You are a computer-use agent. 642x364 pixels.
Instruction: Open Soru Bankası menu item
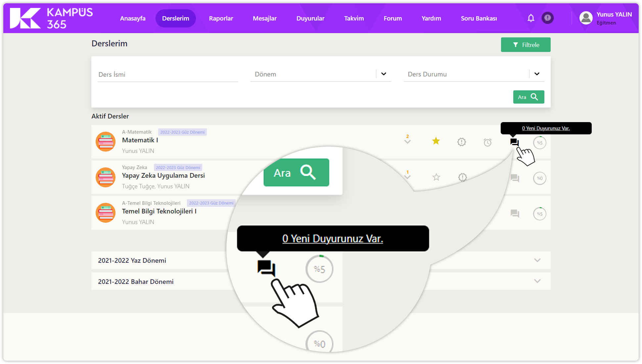tap(479, 19)
